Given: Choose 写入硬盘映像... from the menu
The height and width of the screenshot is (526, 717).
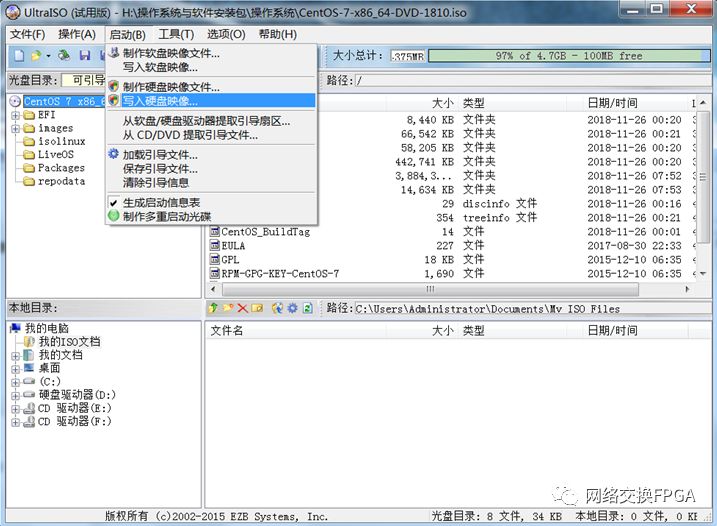Looking at the screenshot, I should (211, 101).
